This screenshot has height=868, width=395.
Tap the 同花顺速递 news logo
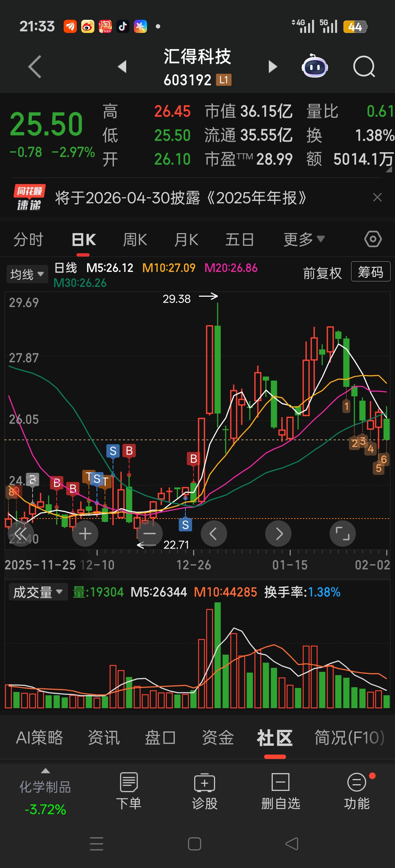click(29, 198)
